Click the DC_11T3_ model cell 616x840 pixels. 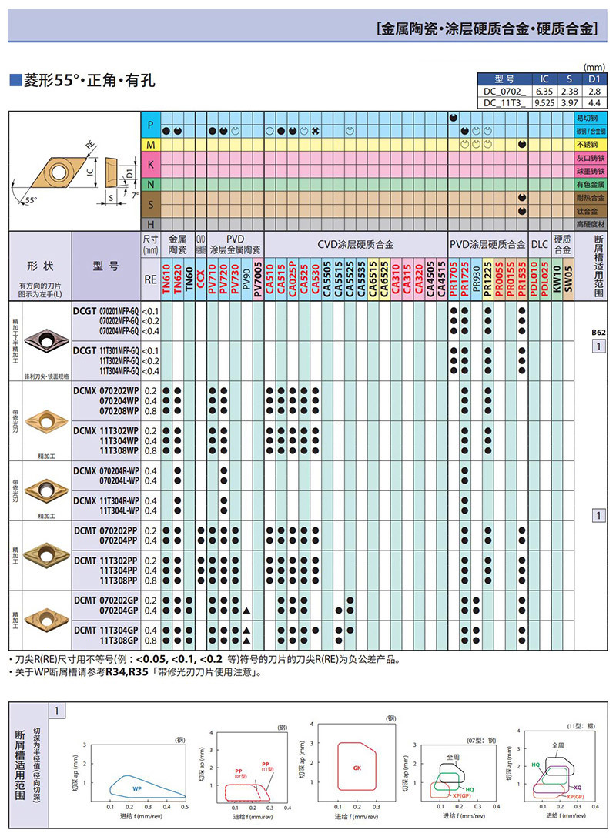pyautogui.click(x=505, y=102)
